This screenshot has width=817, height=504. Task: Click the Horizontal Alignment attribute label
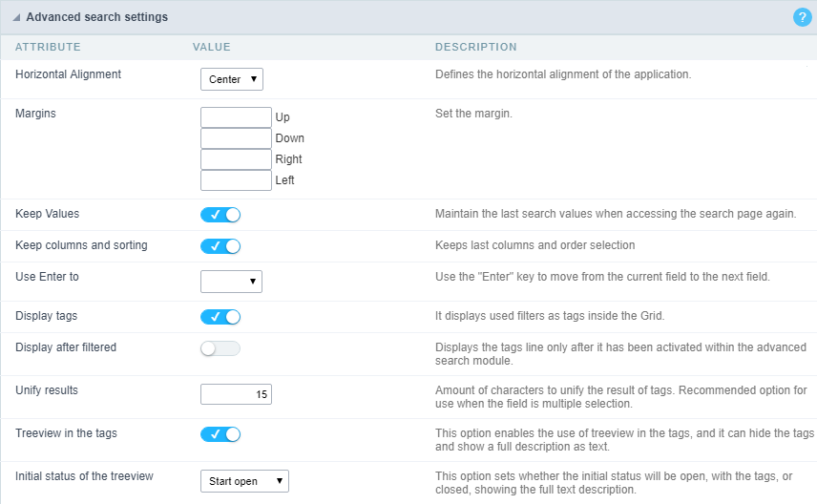68,73
